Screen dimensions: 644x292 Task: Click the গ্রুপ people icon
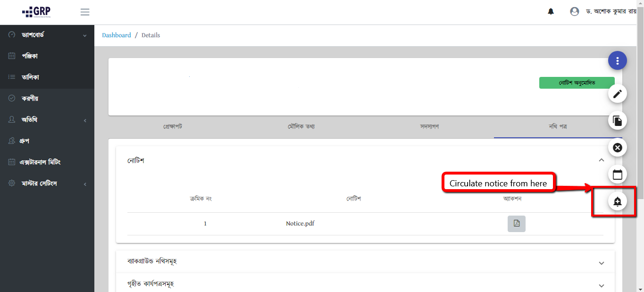[12, 141]
